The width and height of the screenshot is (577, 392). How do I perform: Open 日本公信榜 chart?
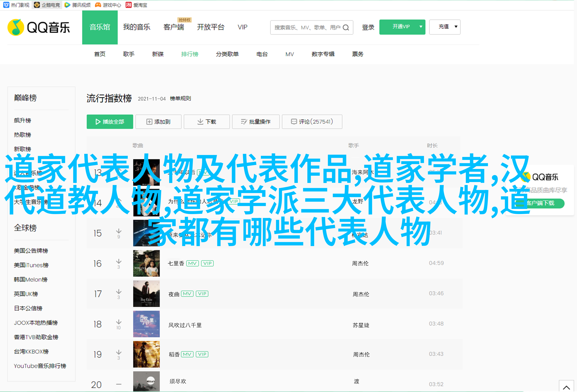coord(28,309)
